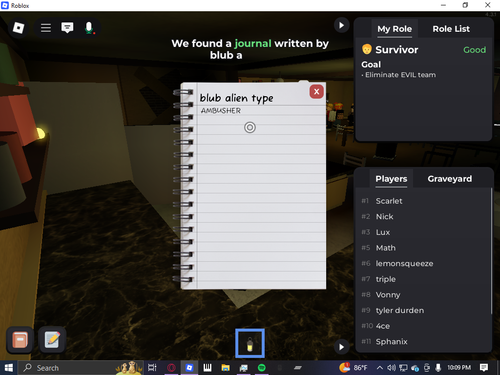
Task: Show hidden system tray icons
Action: point(380,368)
